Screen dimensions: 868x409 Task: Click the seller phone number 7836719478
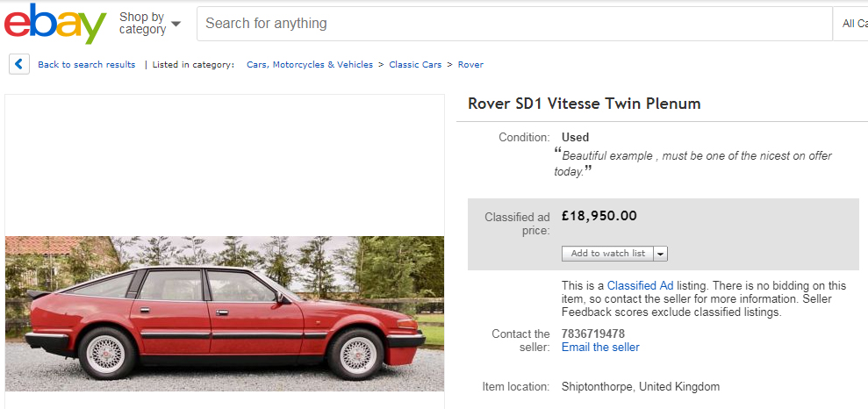coord(593,334)
